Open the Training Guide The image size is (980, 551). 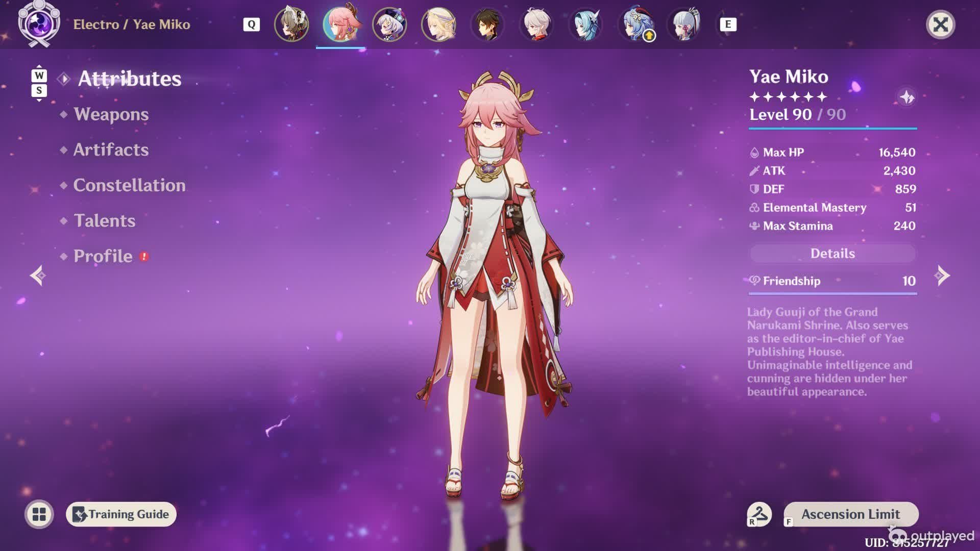click(x=121, y=514)
